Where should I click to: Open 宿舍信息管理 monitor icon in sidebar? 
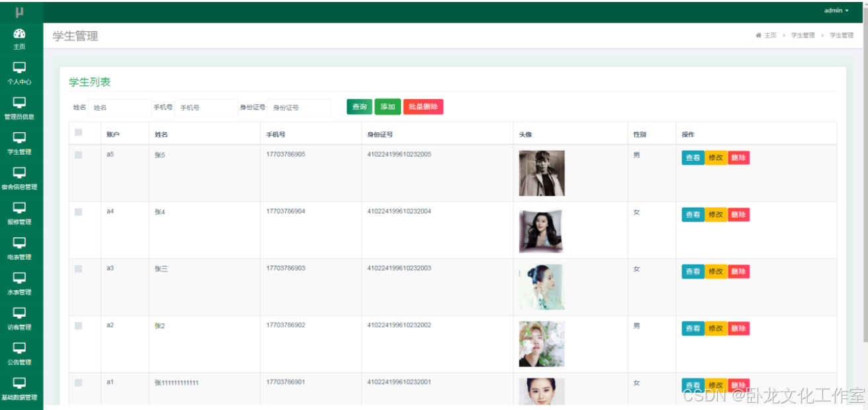click(x=19, y=173)
